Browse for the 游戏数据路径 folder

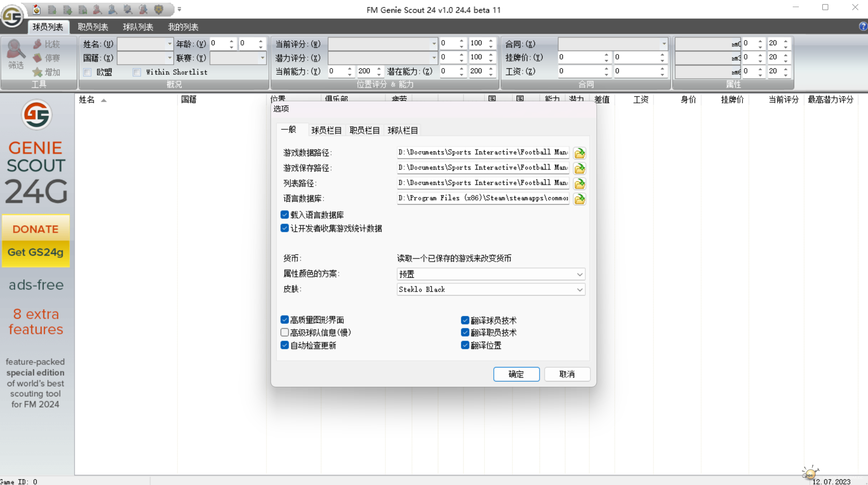coord(579,153)
